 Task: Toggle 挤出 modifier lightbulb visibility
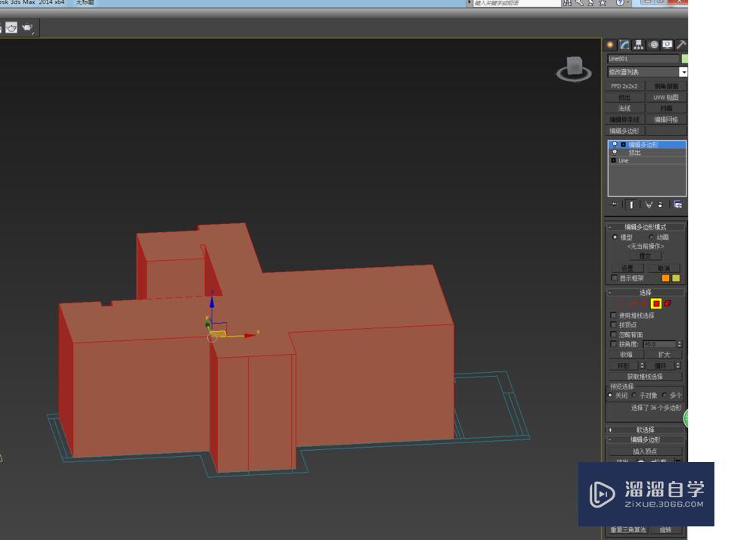(x=614, y=152)
